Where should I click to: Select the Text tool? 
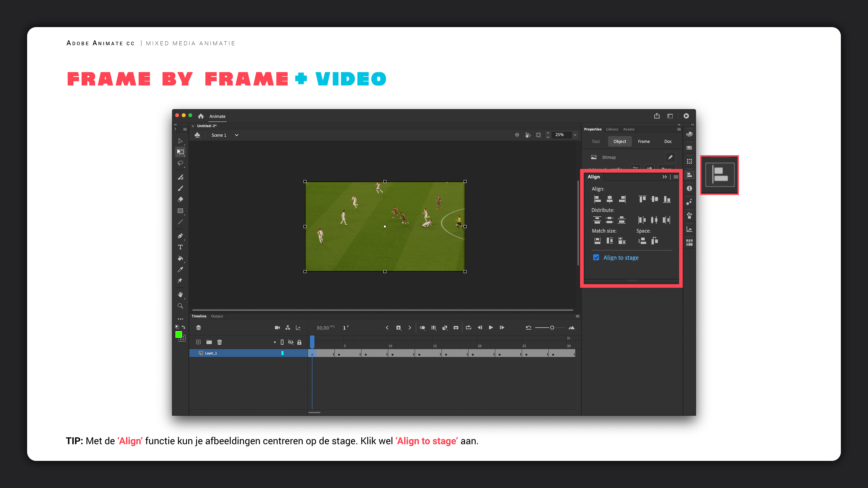pyautogui.click(x=180, y=247)
